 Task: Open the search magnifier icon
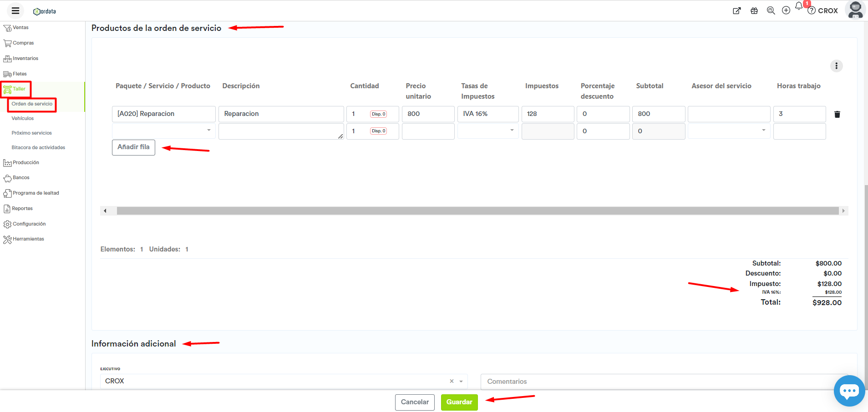point(771,10)
